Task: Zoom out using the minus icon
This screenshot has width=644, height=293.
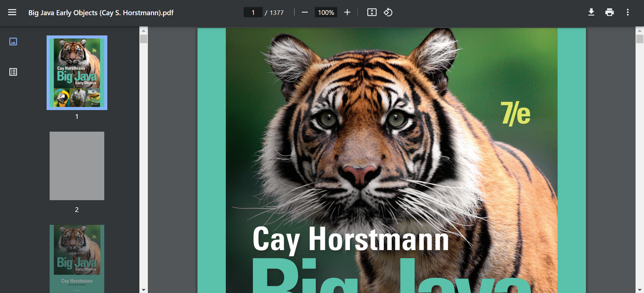Action: [305, 12]
